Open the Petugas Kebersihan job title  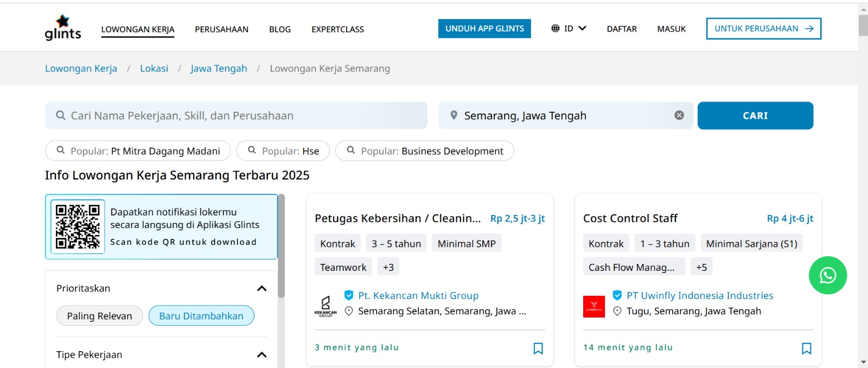pyautogui.click(x=398, y=218)
